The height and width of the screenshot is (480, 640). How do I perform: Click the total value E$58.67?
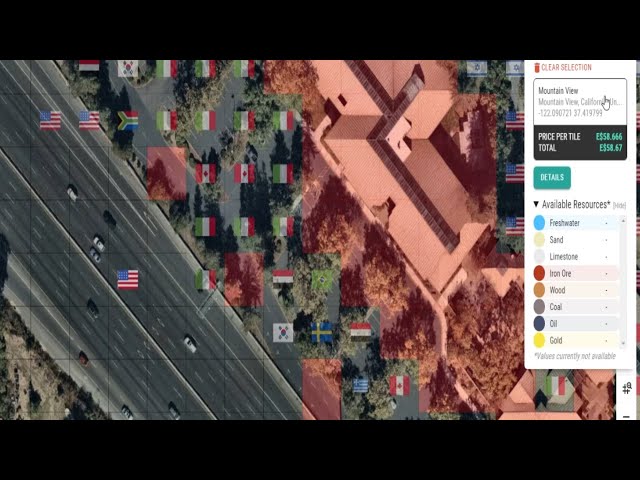pos(611,148)
